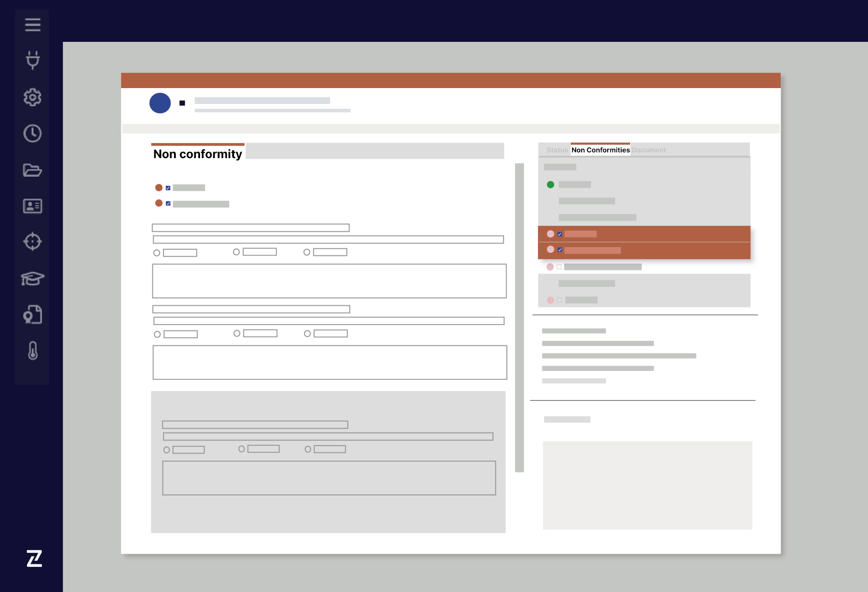Click the power plug icon in the sidebar

click(33, 60)
